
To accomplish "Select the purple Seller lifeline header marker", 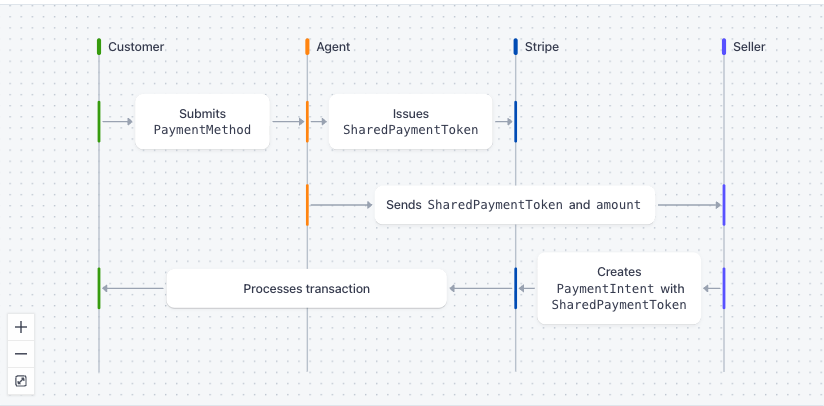I will coord(724,47).
